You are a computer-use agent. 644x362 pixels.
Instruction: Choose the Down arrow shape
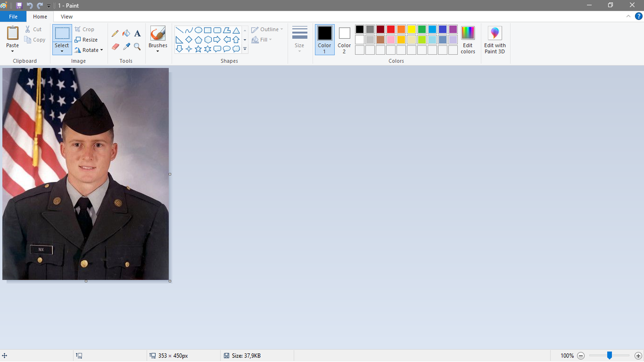click(179, 49)
